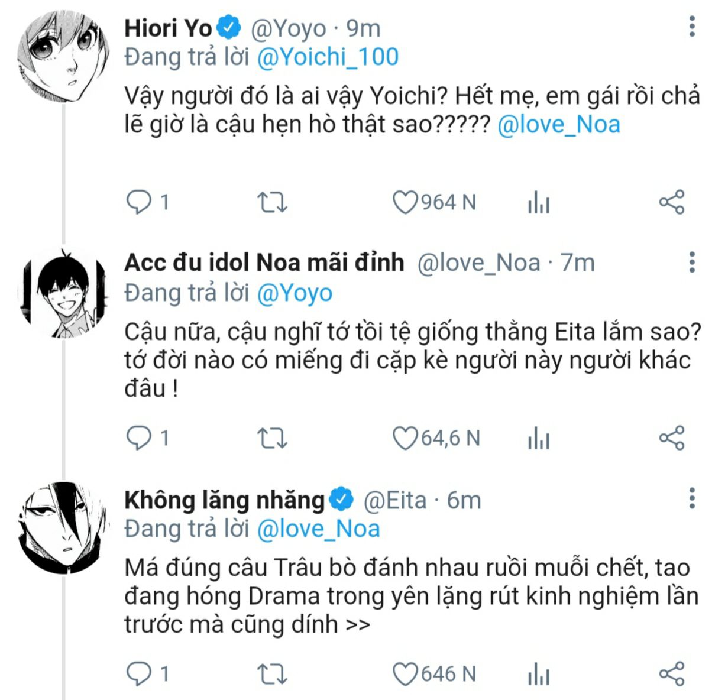Viewport: 728px width, 700px height.
Task: Open more options on Eita's tweet
Action: [x=692, y=499]
